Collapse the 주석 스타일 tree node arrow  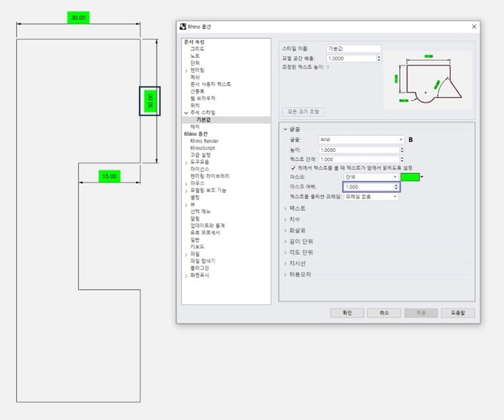[x=186, y=113]
